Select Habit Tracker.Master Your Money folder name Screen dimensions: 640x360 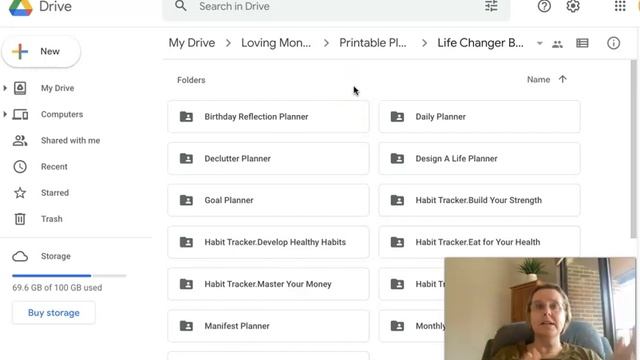tap(268, 284)
